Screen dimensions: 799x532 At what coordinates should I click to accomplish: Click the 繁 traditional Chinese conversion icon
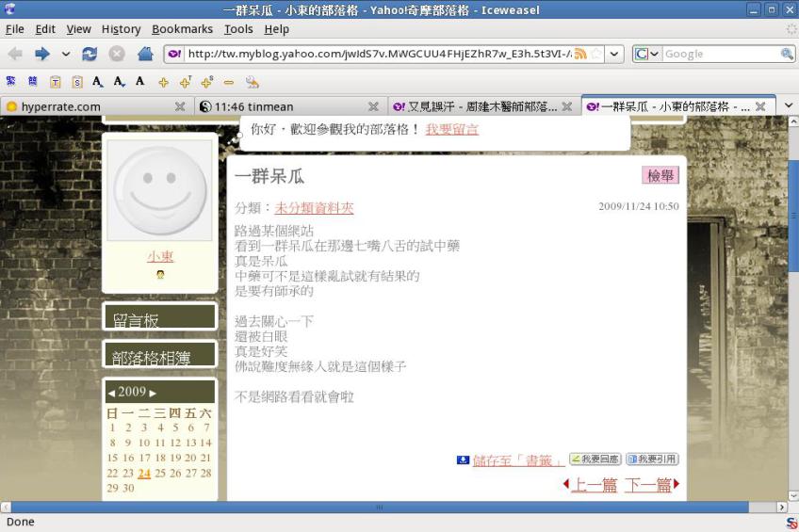[11, 82]
